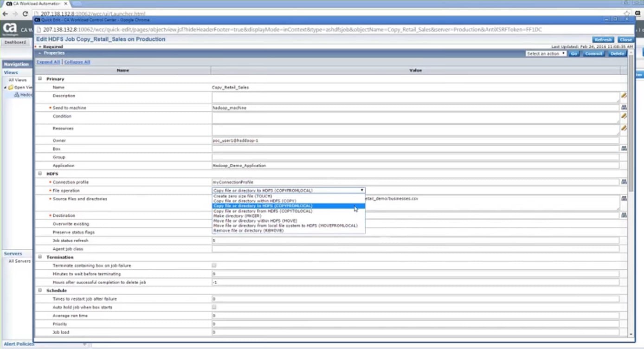Click Job status refresh input field
Screen dimensions: 644x349
[x=416, y=240]
